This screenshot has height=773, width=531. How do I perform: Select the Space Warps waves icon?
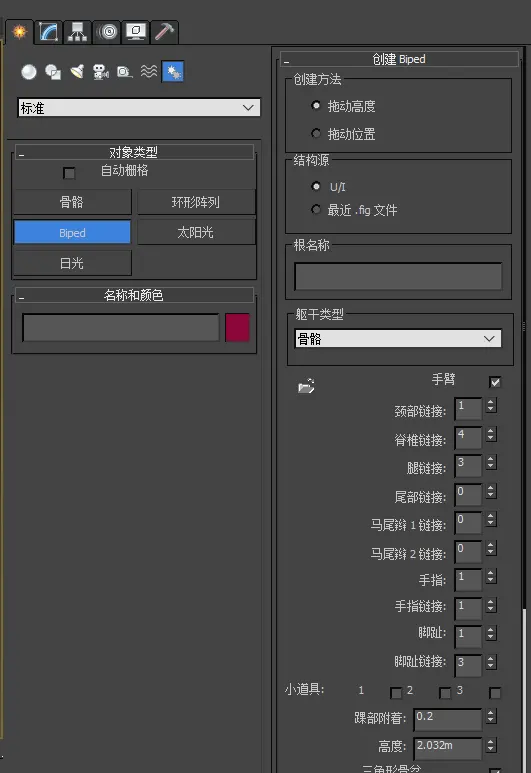click(148, 72)
